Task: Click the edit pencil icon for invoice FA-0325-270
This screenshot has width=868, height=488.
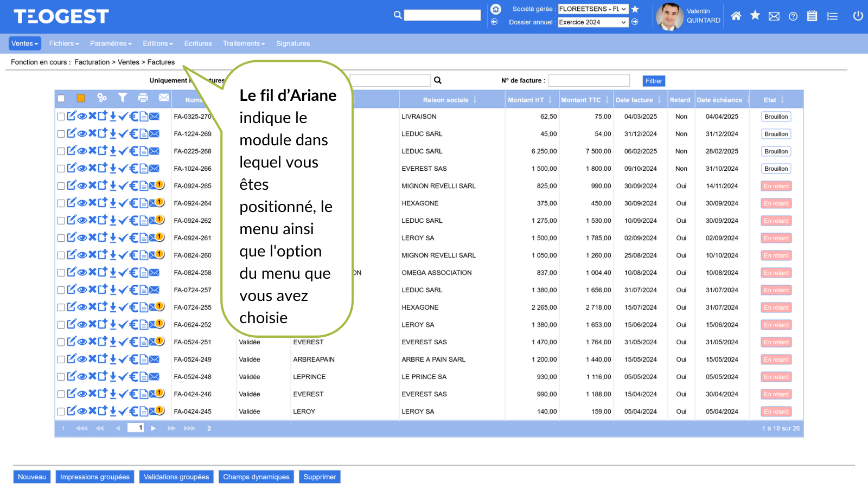Action: [x=72, y=116]
